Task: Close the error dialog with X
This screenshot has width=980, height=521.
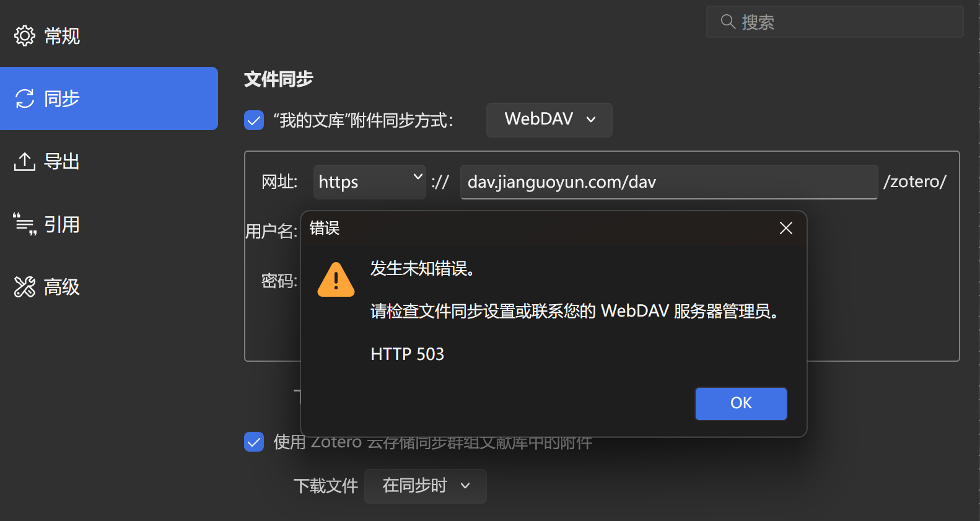Action: (786, 228)
